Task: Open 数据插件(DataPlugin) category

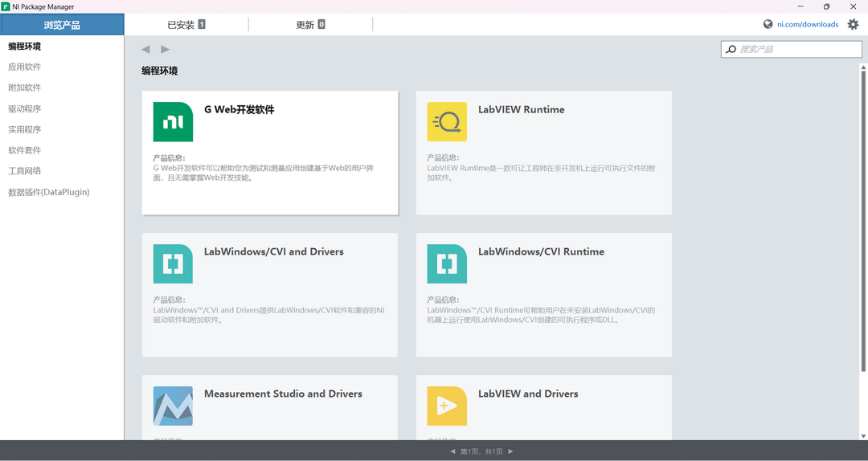Action: (x=48, y=193)
